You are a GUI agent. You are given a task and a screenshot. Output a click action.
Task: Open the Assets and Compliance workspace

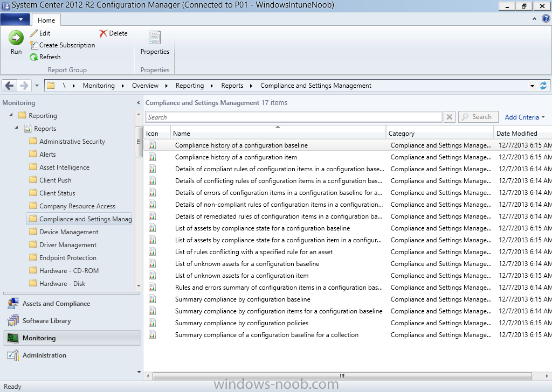(72, 303)
